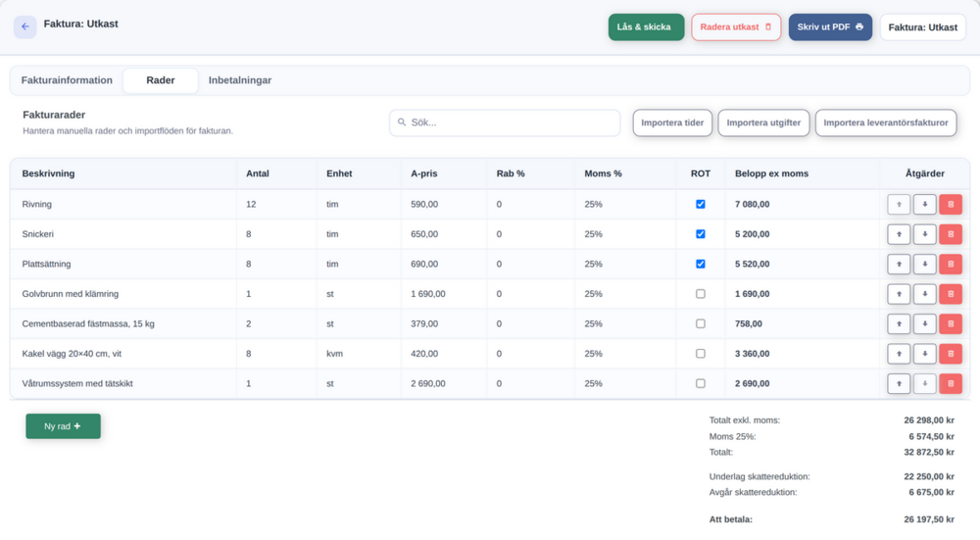Open the Fakturainformation tab
Screen dimensions: 980x540
[x=67, y=80]
